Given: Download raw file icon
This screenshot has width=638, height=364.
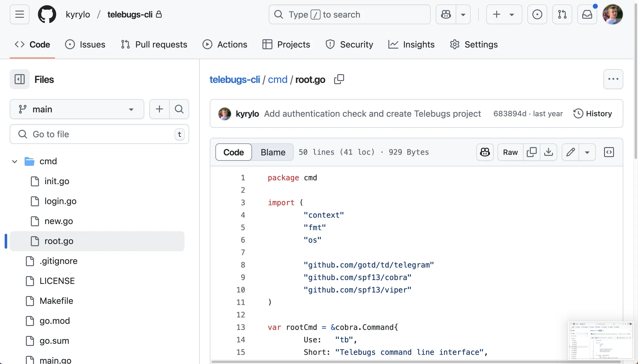Looking at the screenshot, I should pos(549,152).
